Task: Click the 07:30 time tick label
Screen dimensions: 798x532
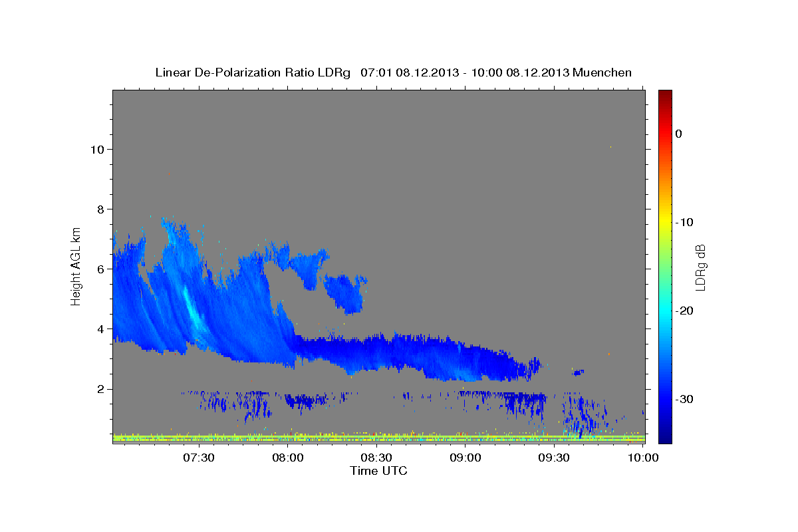Action: [x=199, y=458]
